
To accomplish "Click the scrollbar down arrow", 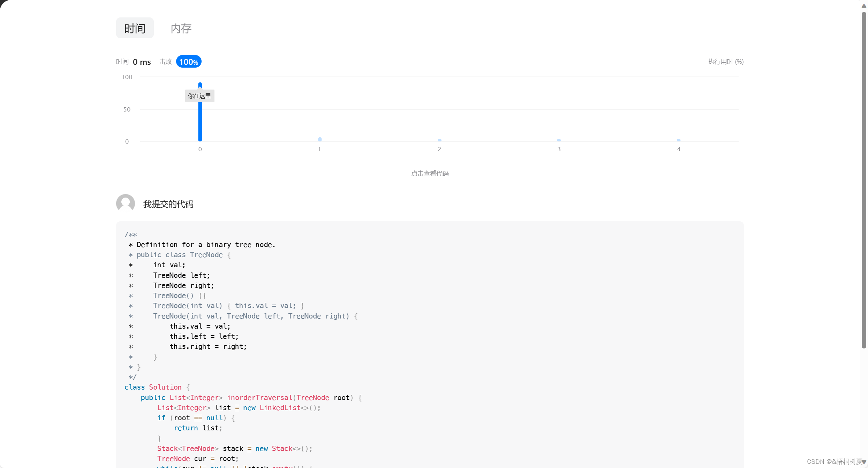I will [864, 462].
